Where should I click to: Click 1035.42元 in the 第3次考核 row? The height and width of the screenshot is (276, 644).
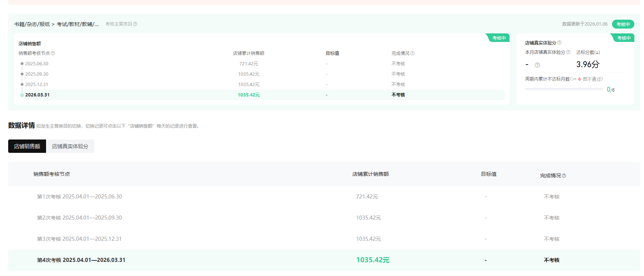coord(368,239)
